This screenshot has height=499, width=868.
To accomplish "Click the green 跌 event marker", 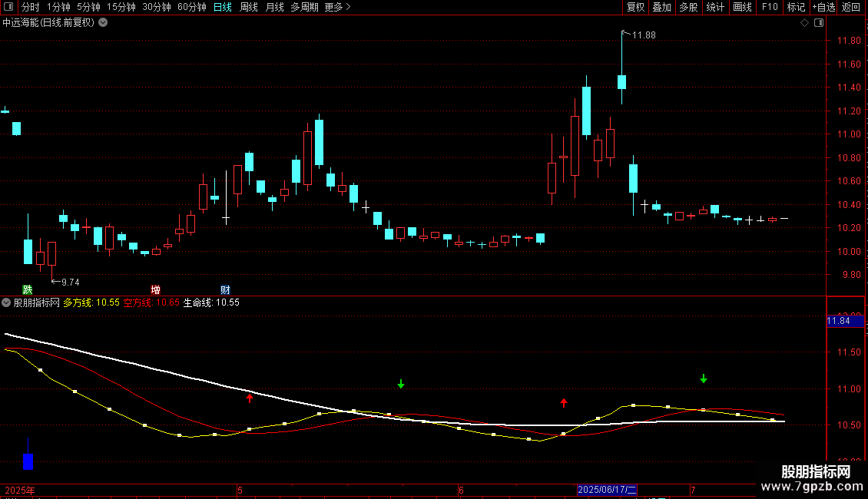I will tap(27, 290).
